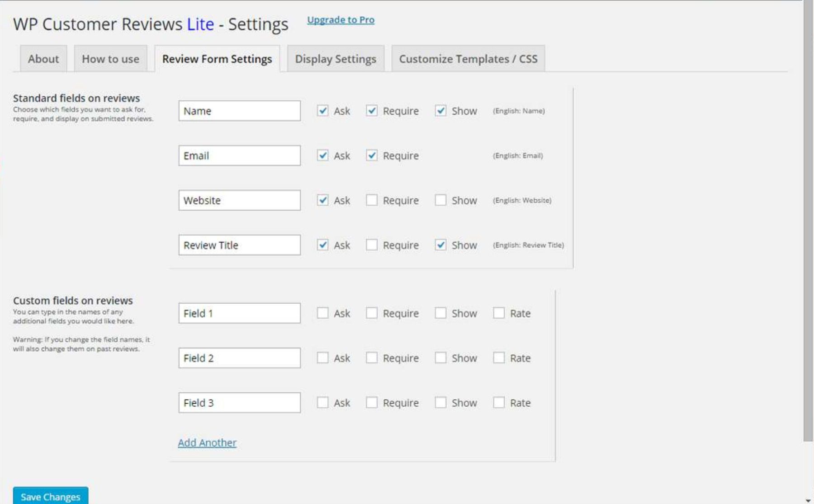Uncheck Show for the Name field
Image resolution: width=814 pixels, height=504 pixels.
click(x=440, y=110)
